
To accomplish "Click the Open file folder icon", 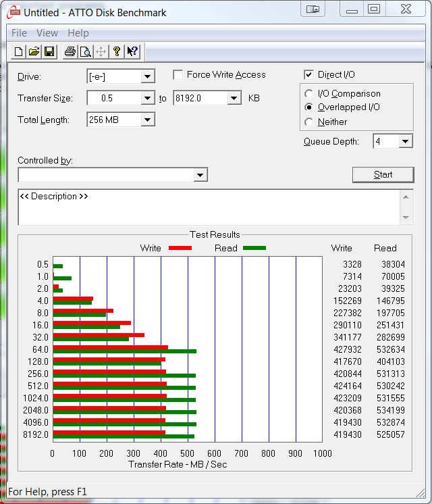I will (34, 51).
